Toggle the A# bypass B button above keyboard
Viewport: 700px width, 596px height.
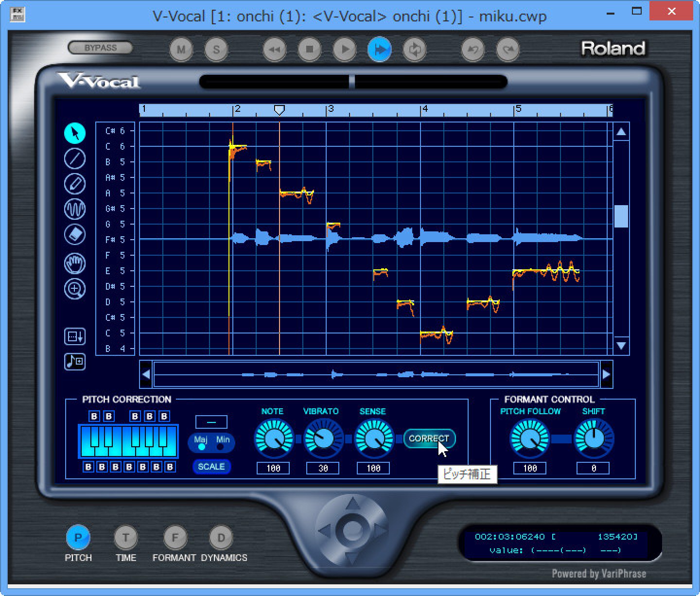[164, 417]
